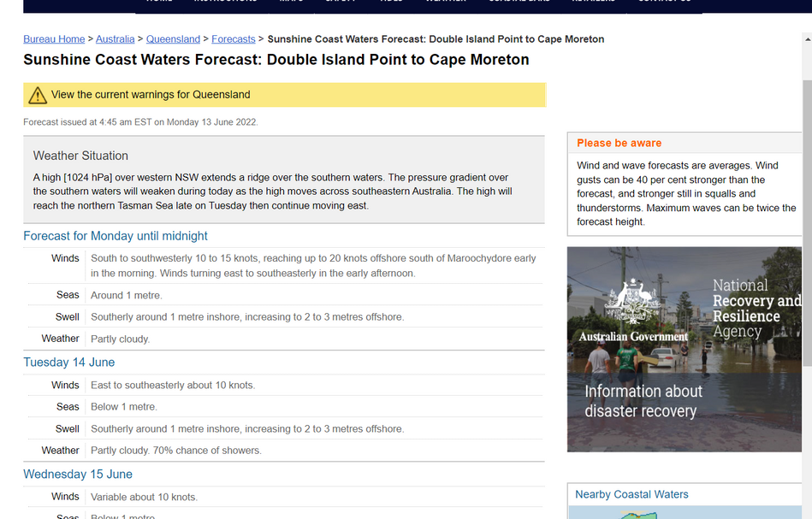Click the 'Tuesday 14 June' forecast heading

click(68, 363)
